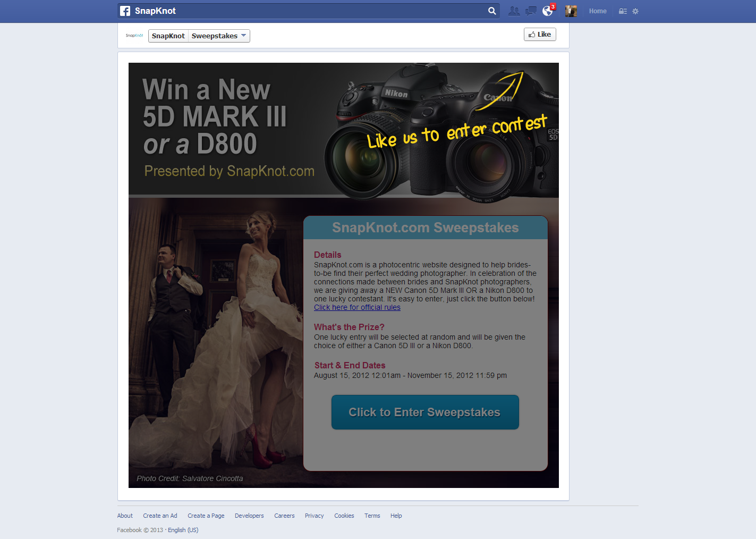Click the SnapKnot page logo thumbnail

coord(134,36)
